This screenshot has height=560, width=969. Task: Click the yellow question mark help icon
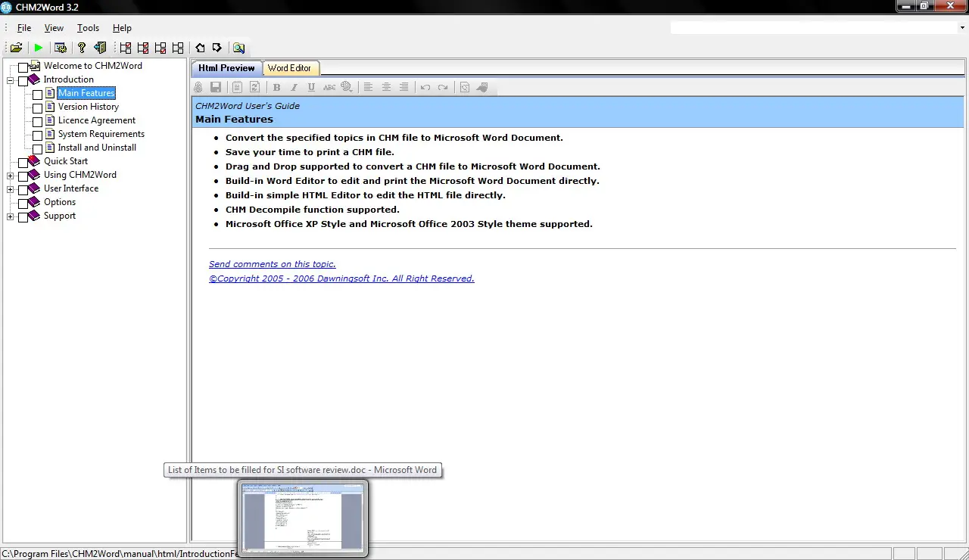click(x=82, y=48)
